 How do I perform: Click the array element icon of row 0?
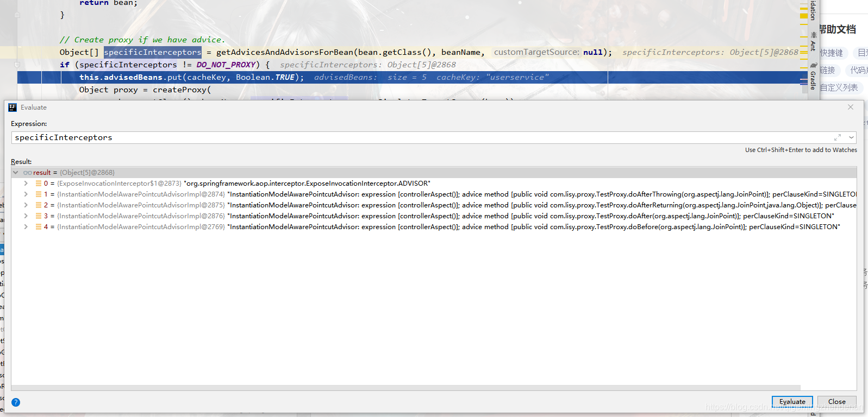coord(39,184)
